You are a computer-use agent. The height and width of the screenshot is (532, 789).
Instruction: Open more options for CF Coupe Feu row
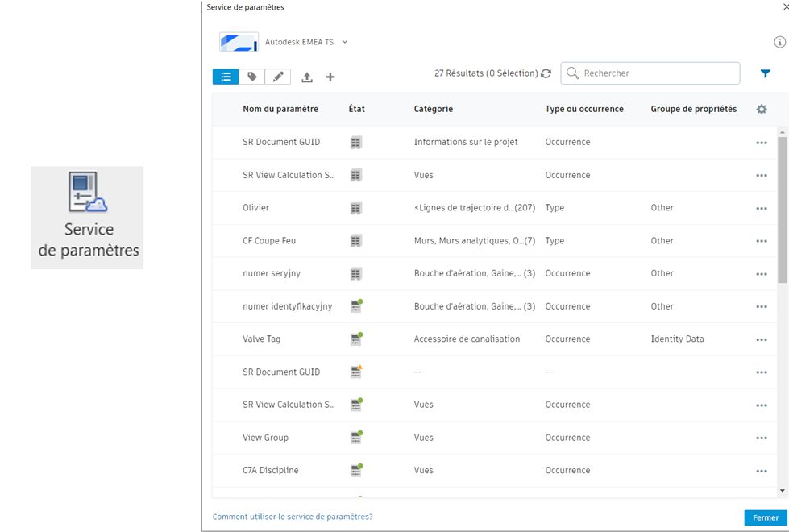(762, 241)
